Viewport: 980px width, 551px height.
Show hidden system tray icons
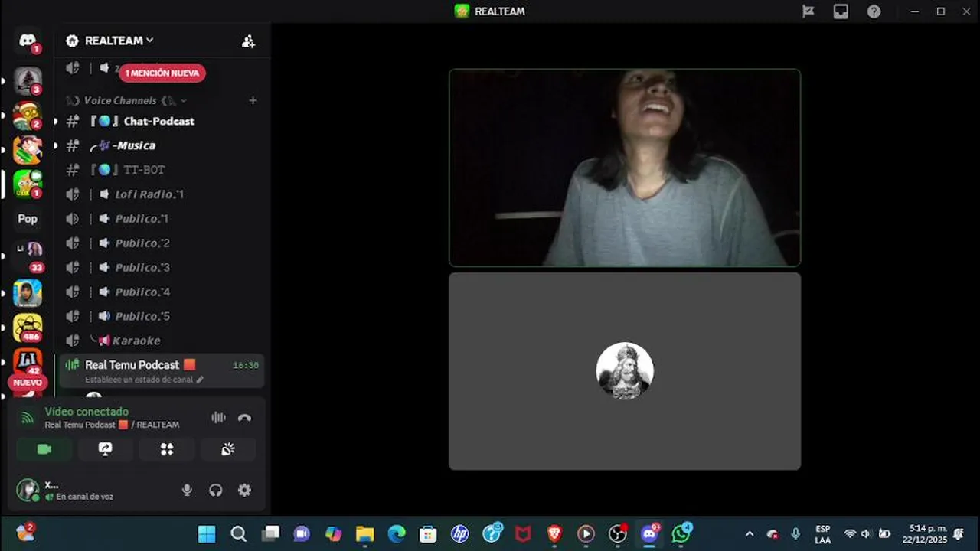coord(750,533)
